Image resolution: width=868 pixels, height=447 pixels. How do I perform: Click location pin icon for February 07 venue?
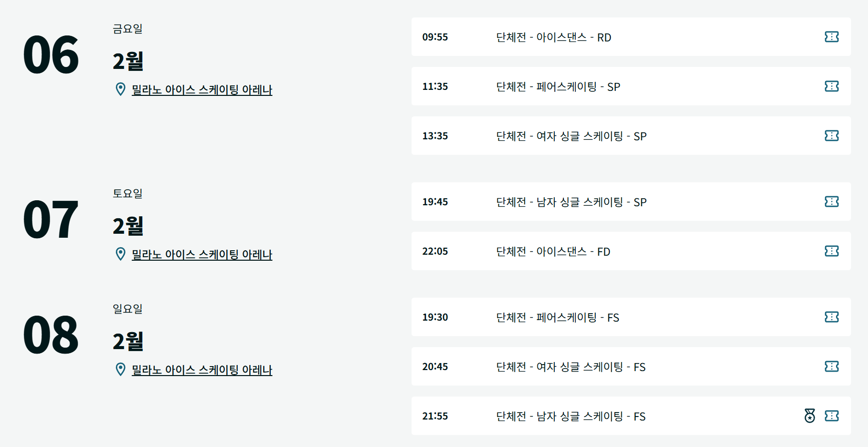pyautogui.click(x=120, y=254)
